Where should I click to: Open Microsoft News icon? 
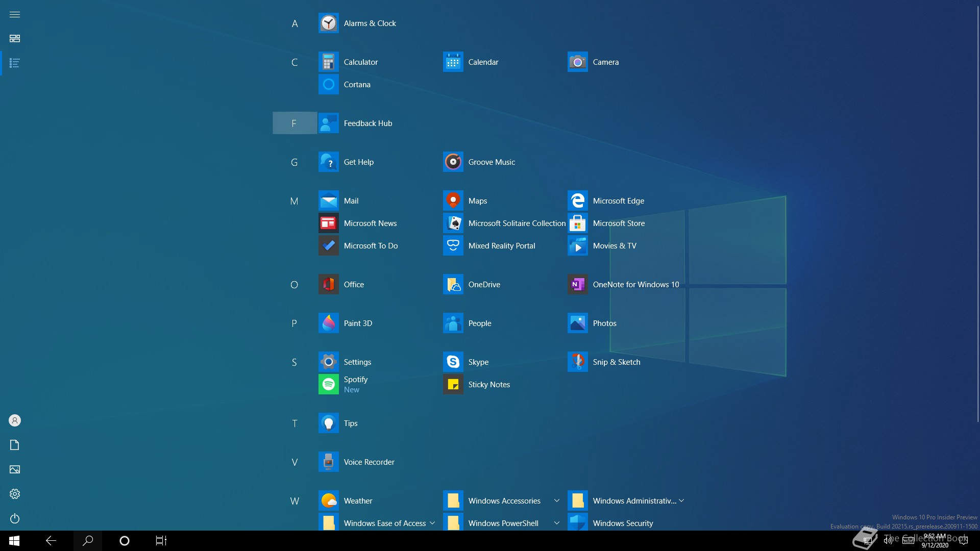[328, 223]
